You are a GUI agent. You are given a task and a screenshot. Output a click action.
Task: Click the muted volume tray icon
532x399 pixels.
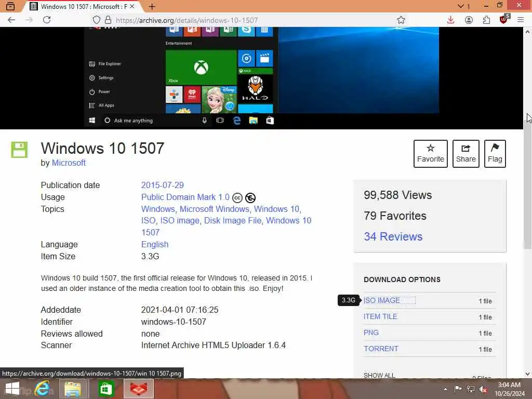click(x=483, y=389)
